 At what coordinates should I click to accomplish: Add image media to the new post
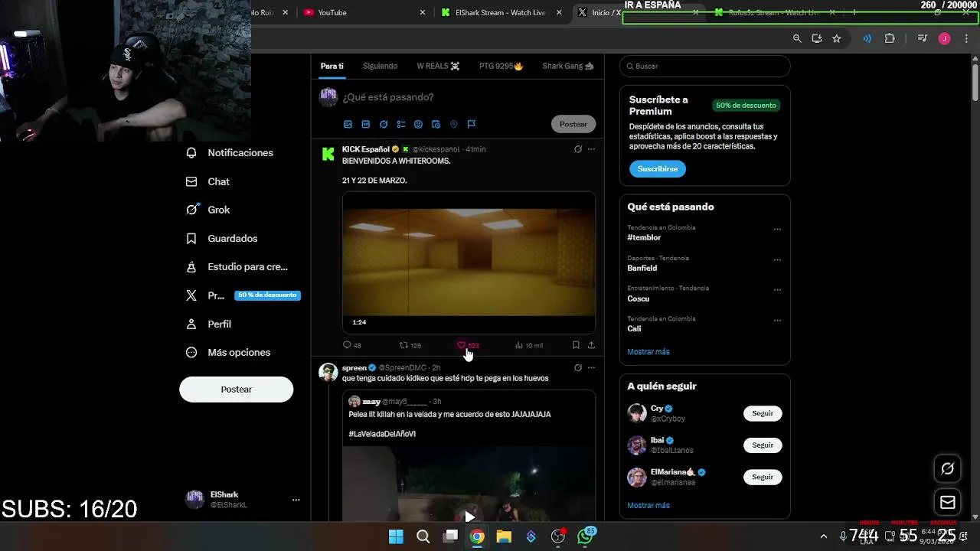point(348,124)
